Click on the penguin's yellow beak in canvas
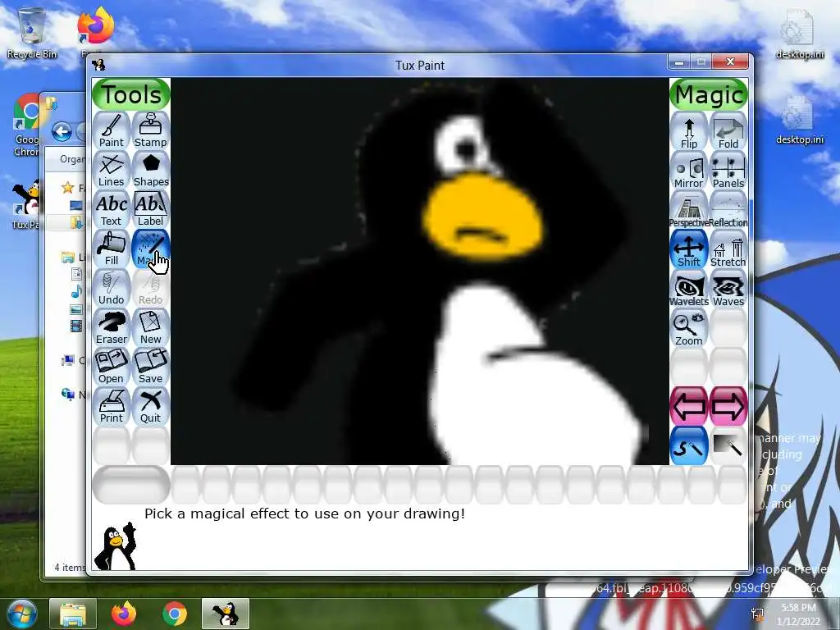Screen dimensions: 840x630 (482, 218)
